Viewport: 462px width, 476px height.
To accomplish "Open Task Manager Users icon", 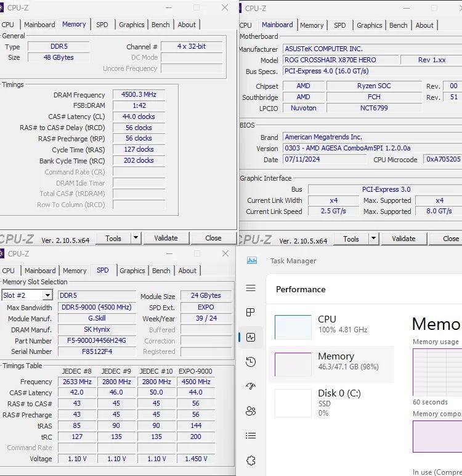I will pyautogui.click(x=251, y=411).
